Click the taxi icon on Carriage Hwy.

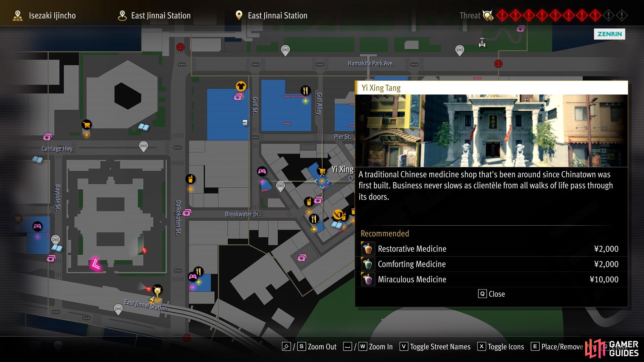point(143,146)
